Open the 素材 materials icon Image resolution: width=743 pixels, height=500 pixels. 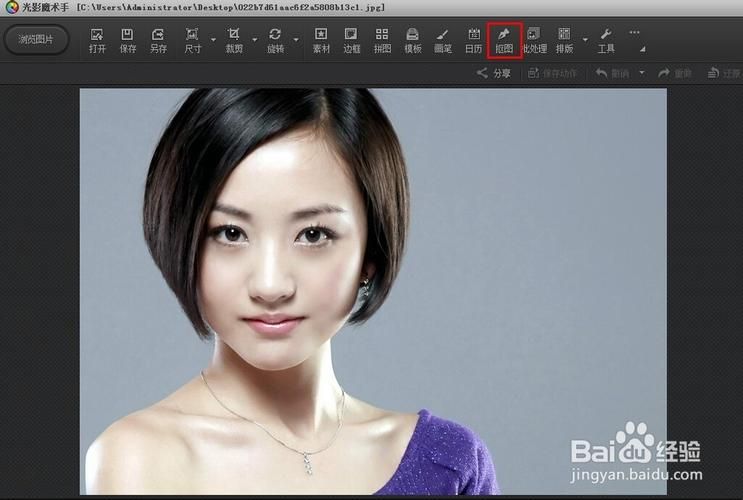click(x=321, y=41)
